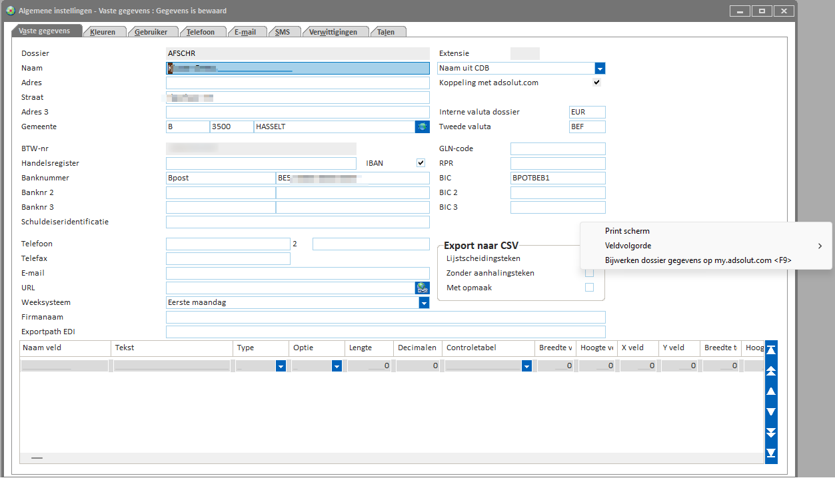Image resolution: width=835 pixels, height=504 pixels.
Task: Move down one row with single down arrow
Action: pos(771,411)
